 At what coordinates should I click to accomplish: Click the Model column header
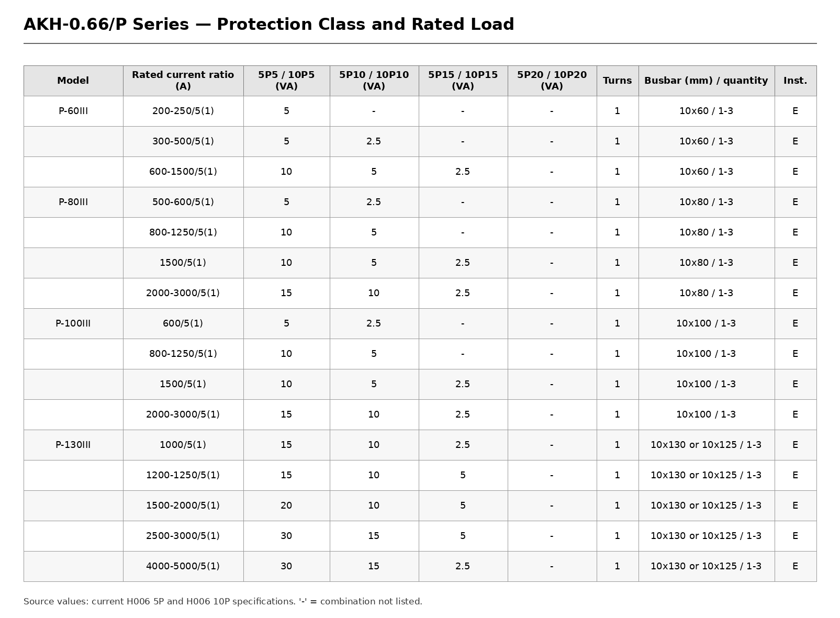click(73, 81)
